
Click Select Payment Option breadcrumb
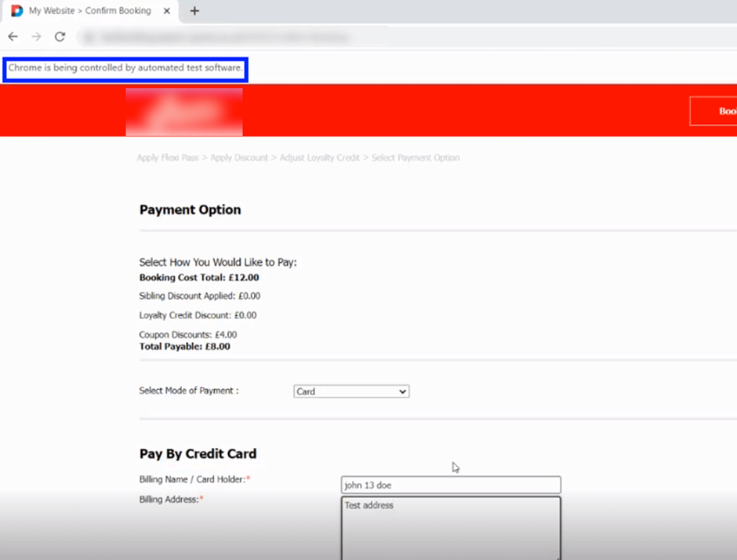(x=416, y=158)
